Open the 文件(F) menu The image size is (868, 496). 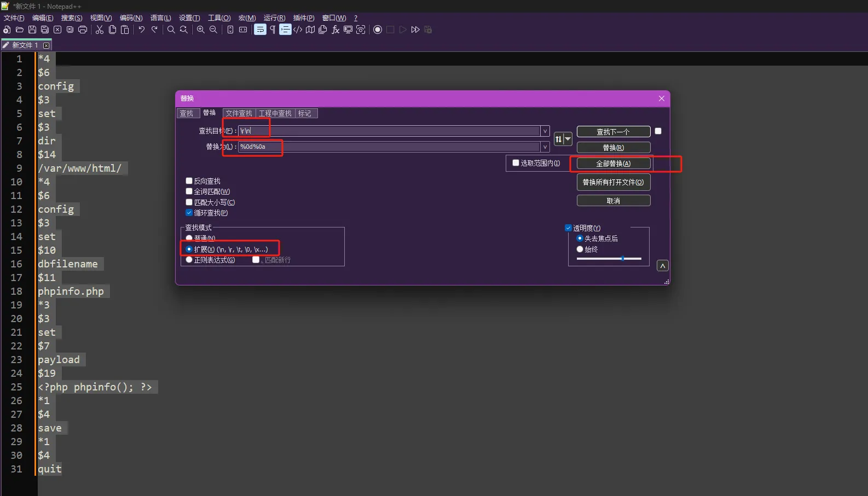coord(14,18)
